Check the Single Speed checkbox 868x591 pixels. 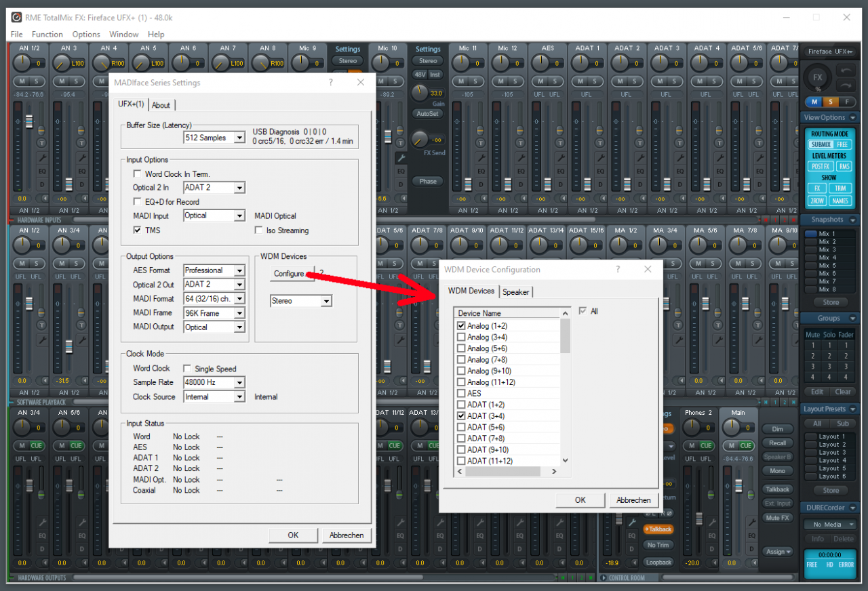click(x=188, y=369)
